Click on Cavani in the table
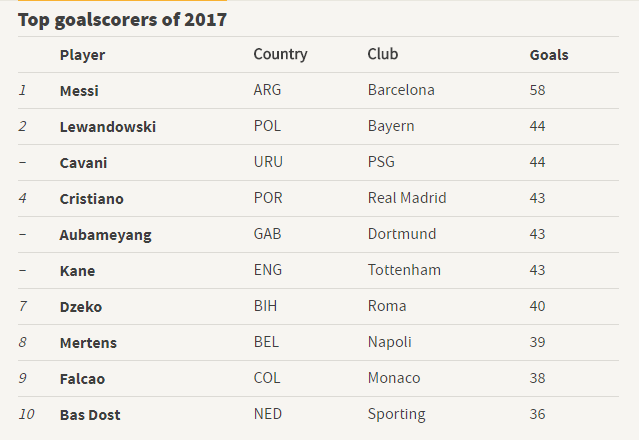 point(83,163)
